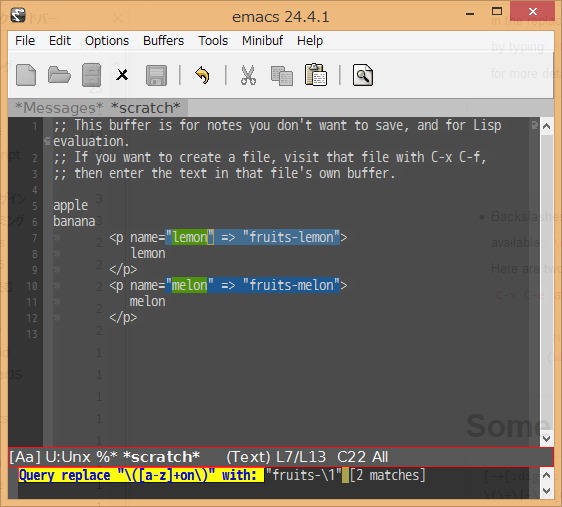
Task: Click the "If you want to create a file" comment
Action: pyautogui.click(x=270, y=157)
